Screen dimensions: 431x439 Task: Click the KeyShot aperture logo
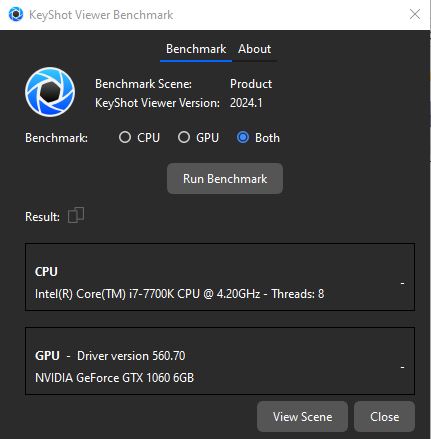tap(50, 92)
